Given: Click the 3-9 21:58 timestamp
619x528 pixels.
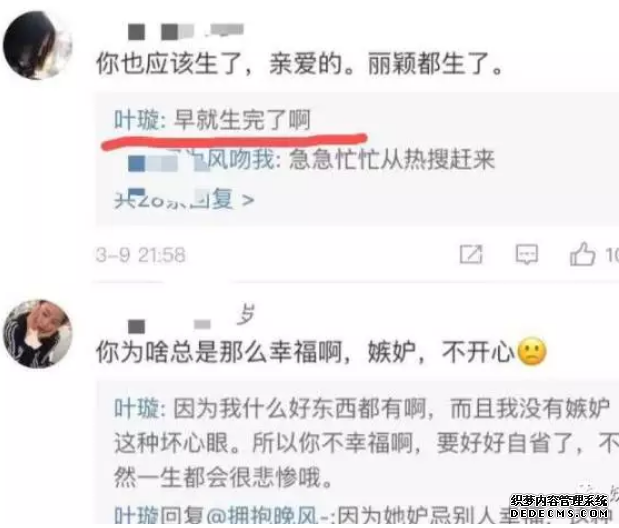Looking at the screenshot, I should point(140,255).
